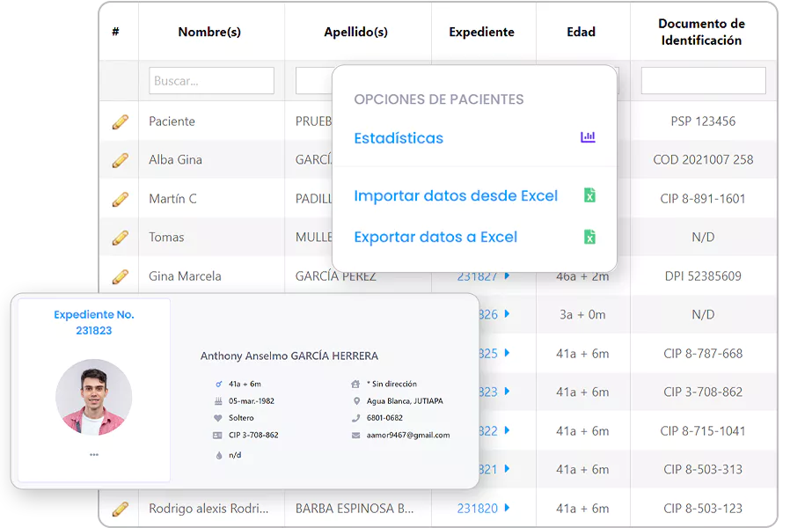Viewport: 812px width, 528px height.
Task: Edit the Tomas patient row via pencil
Action: click(x=120, y=238)
